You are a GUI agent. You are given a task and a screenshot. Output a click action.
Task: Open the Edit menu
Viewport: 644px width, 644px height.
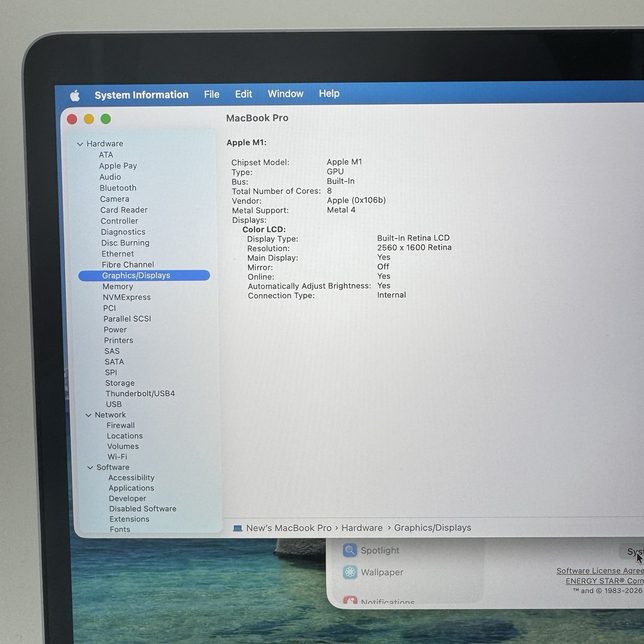point(244,94)
